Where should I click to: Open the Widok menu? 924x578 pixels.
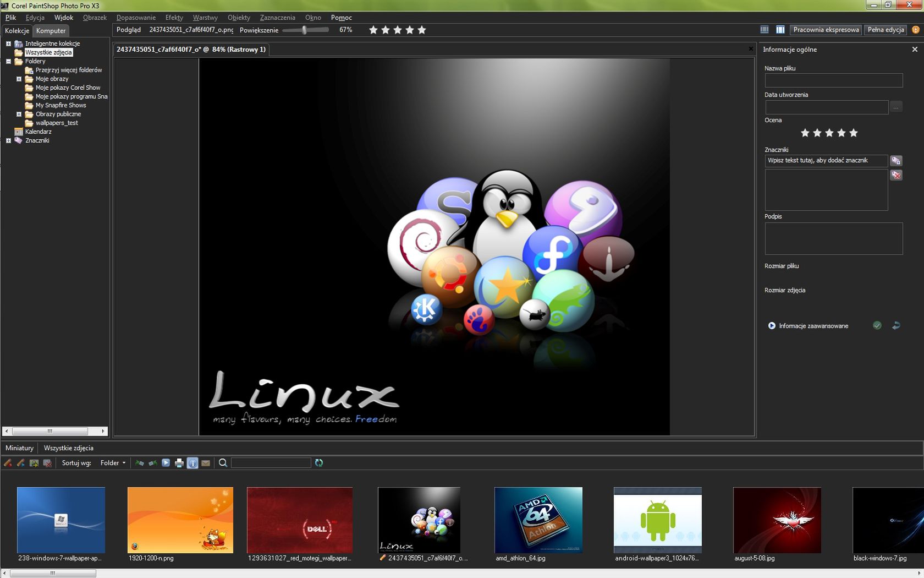pos(64,18)
